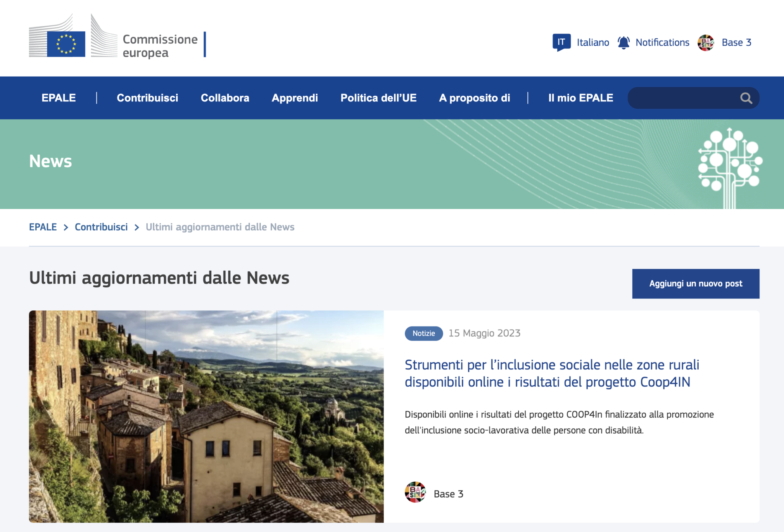Click the Contribuisci breadcrumb link
The image size is (784, 532).
(x=101, y=227)
